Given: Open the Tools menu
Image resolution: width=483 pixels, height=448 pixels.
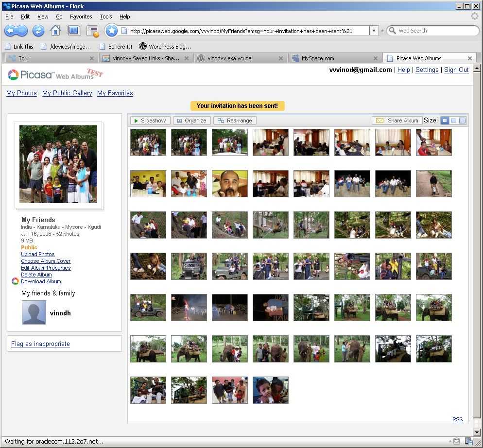Looking at the screenshot, I should pyautogui.click(x=105, y=17).
